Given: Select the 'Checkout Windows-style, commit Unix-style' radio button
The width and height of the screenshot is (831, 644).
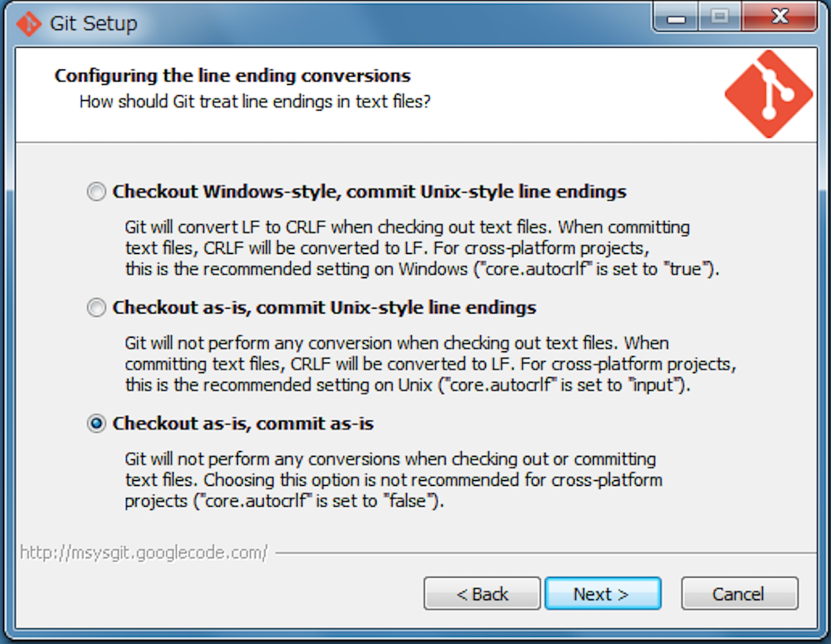Looking at the screenshot, I should coord(97,192).
